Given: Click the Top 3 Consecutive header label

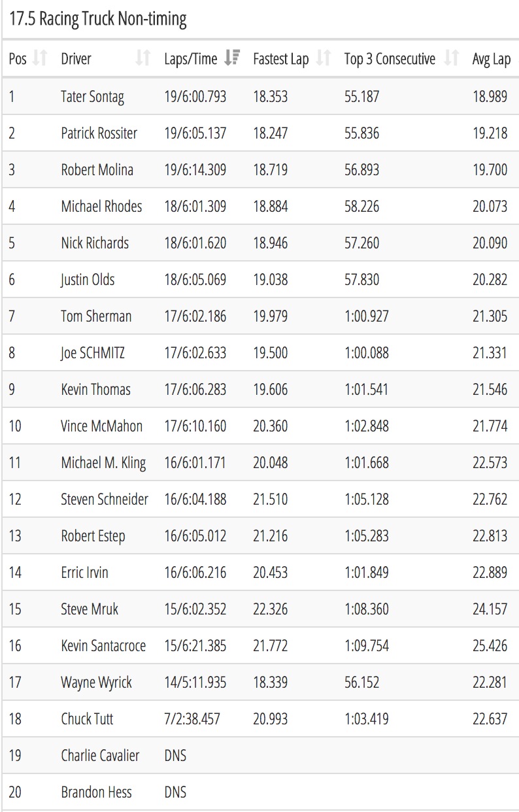Looking at the screenshot, I should (390, 59).
